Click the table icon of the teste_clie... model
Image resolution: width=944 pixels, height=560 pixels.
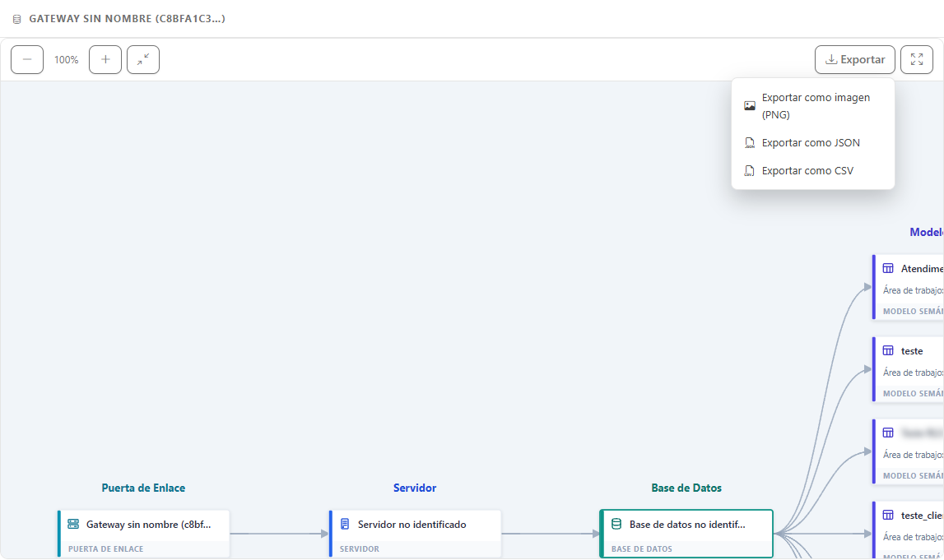888,515
